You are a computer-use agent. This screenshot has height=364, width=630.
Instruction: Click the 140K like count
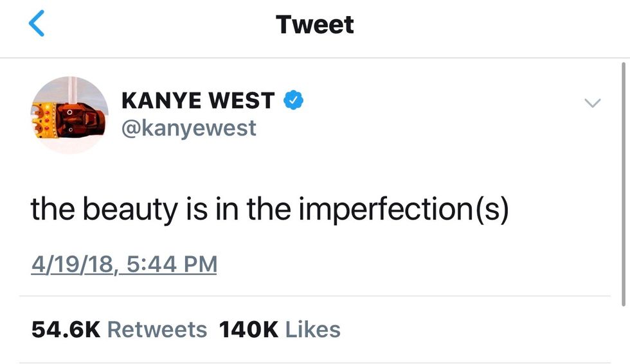(249, 329)
